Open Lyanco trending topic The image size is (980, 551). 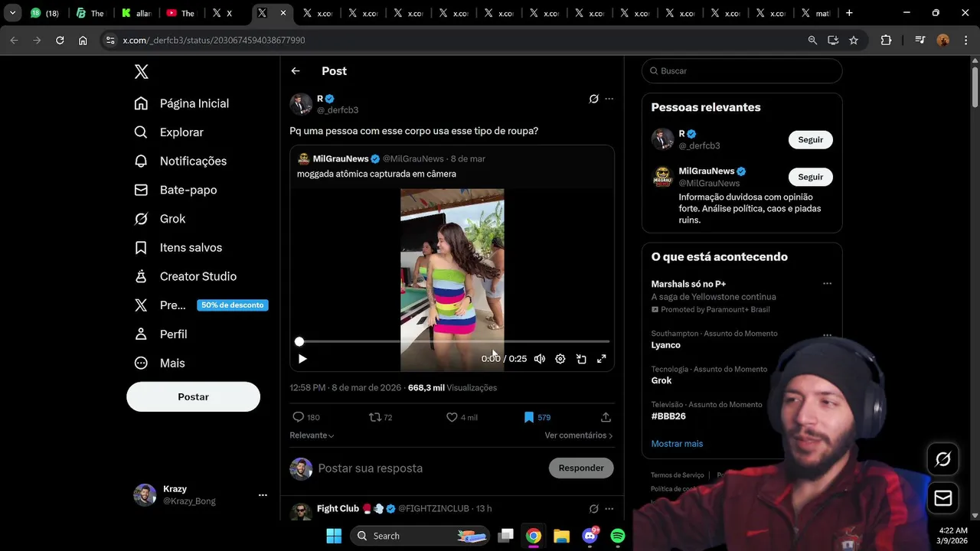(665, 345)
